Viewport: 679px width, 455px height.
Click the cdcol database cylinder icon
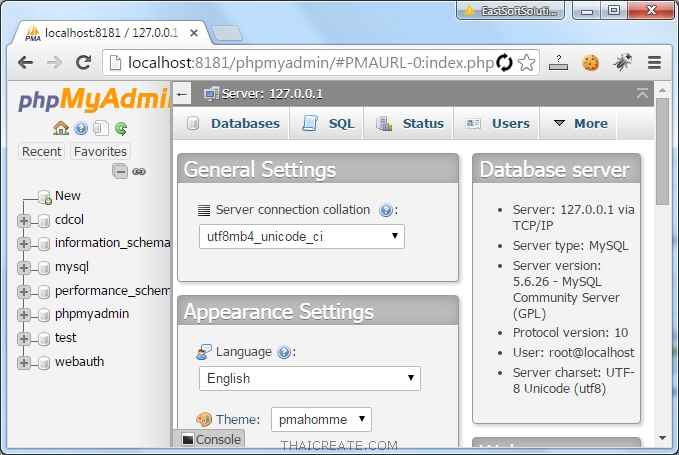coord(44,221)
